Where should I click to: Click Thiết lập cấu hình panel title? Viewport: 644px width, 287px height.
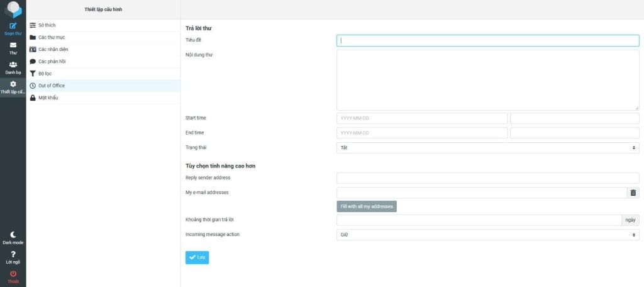coord(103,9)
